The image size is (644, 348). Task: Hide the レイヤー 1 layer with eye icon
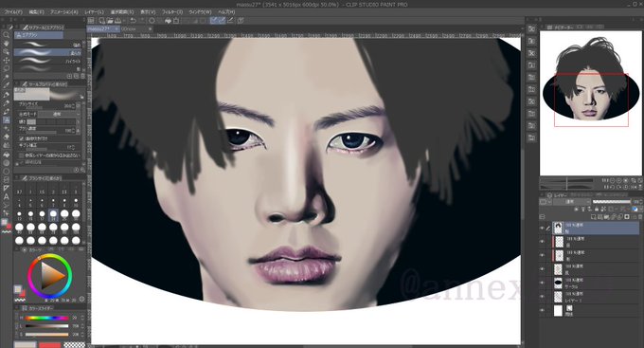tap(542, 297)
